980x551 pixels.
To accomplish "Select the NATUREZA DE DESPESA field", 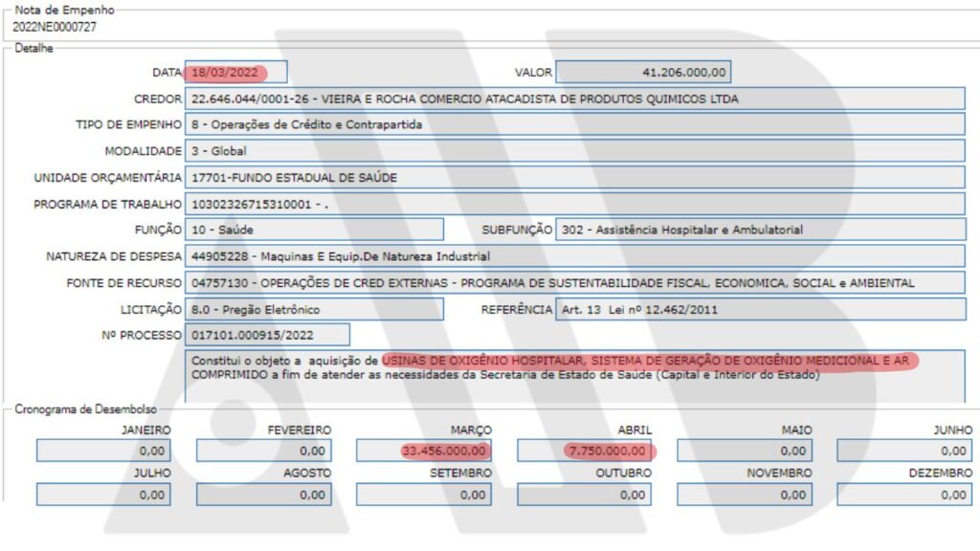I will click(x=575, y=256).
